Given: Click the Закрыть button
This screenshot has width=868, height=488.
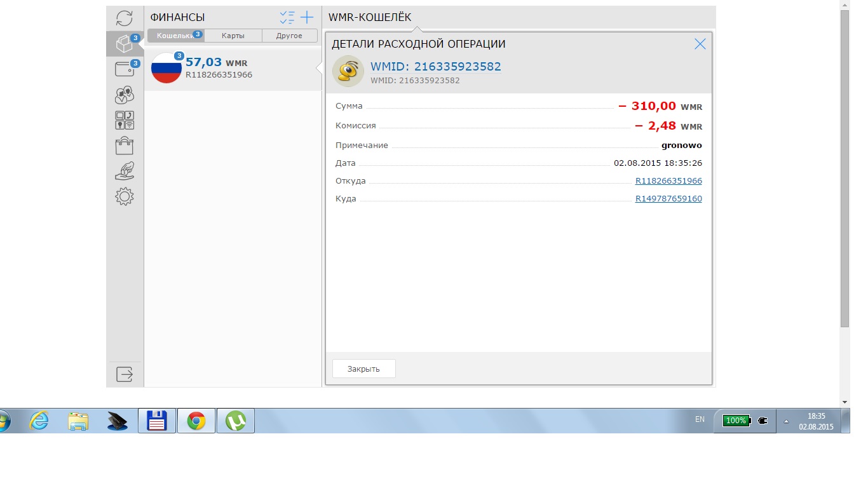Looking at the screenshot, I should (364, 369).
